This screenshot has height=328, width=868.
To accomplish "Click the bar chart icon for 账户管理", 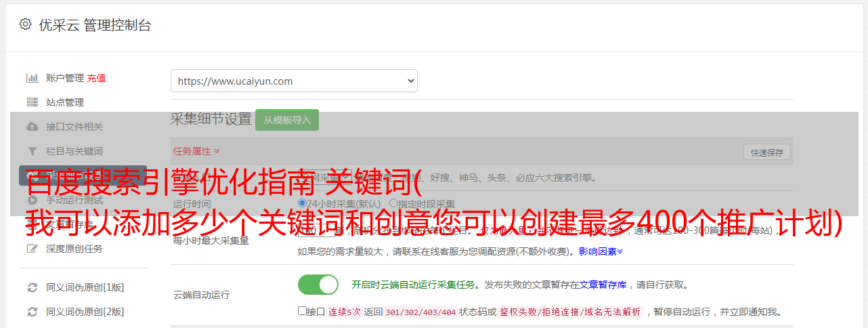I will point(32,78).
